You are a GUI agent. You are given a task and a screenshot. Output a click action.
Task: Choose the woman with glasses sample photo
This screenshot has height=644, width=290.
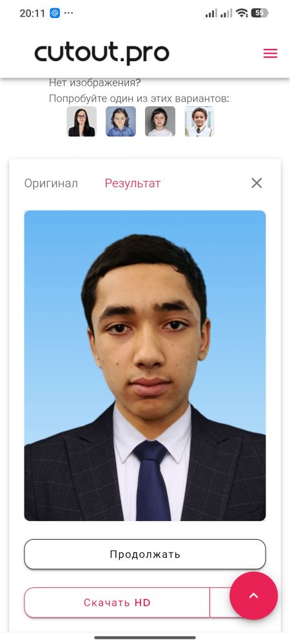(82, 122)
